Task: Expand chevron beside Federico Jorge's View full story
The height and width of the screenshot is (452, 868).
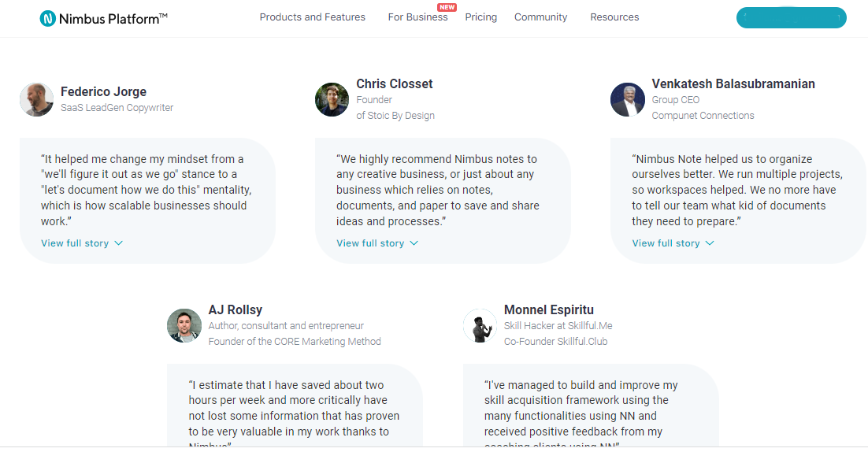Action: 118,243
